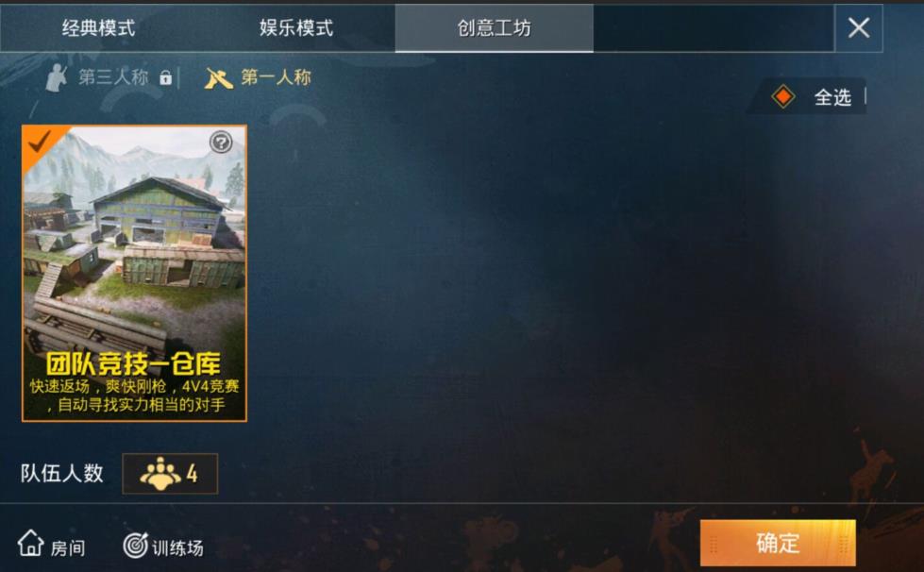Confirm with the orange 确定 button
This screenshot has width=924, height=572.
(778, 543)
